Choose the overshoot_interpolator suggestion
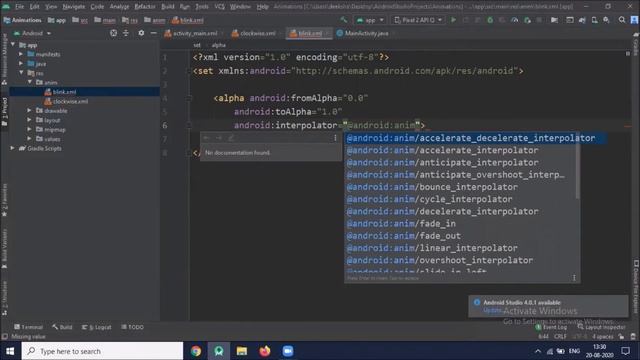The image size is (640, 360). pyautogui.click(x=460, y=260)
